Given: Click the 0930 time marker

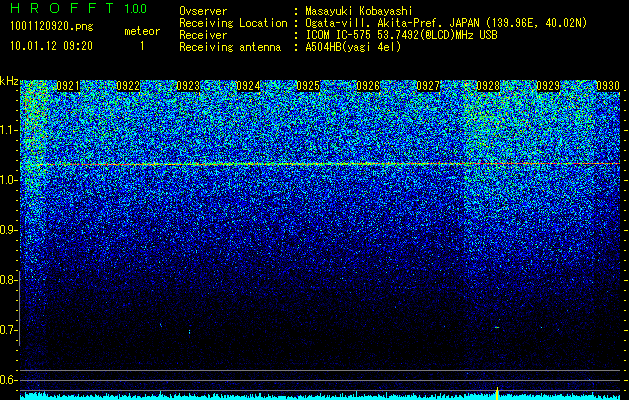Looking at the screenshot, I should tap(608, 86).
